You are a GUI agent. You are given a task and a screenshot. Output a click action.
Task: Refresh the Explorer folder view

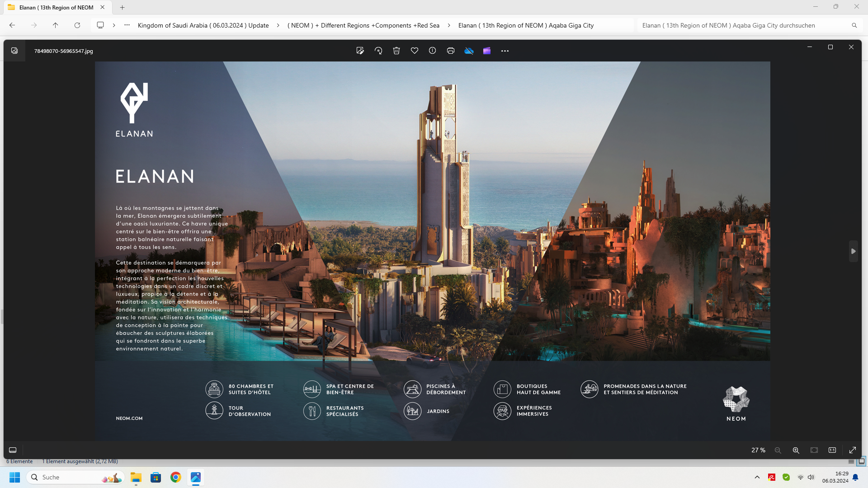[x=77, y=25]
